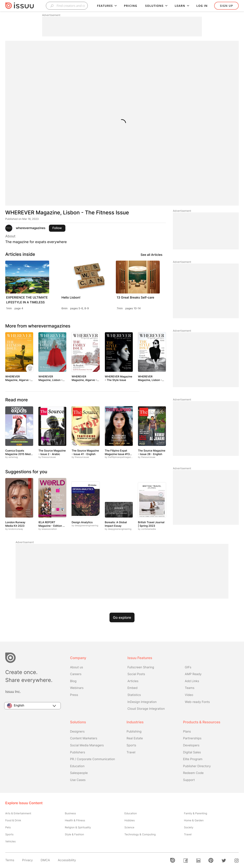Image resolution: width=244 pixels, height=868 pixels.
Task: Browse Technology & Computing category
Action: 140,834
